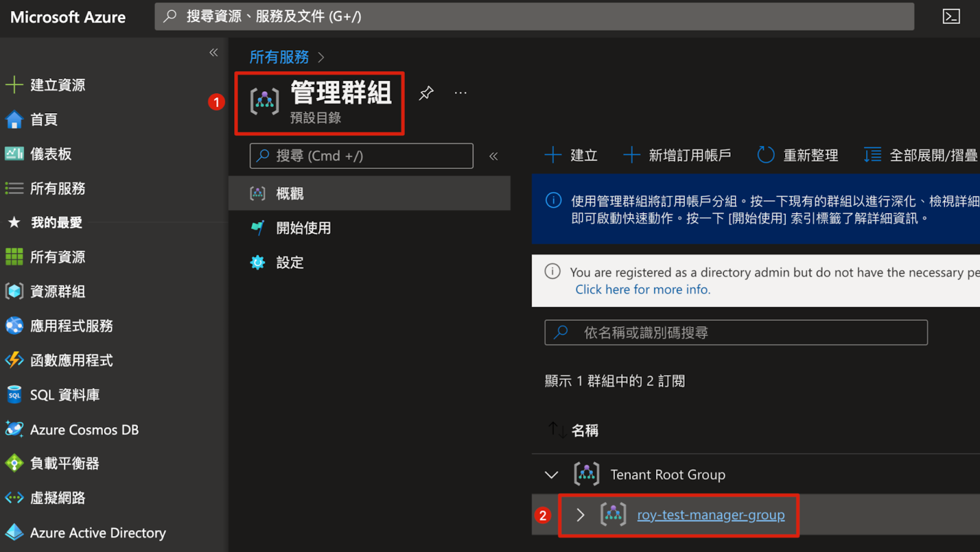The height and width of the screenshot is (552, 980).
Task: Collapse the left portal sidebar
Action: 214,53
